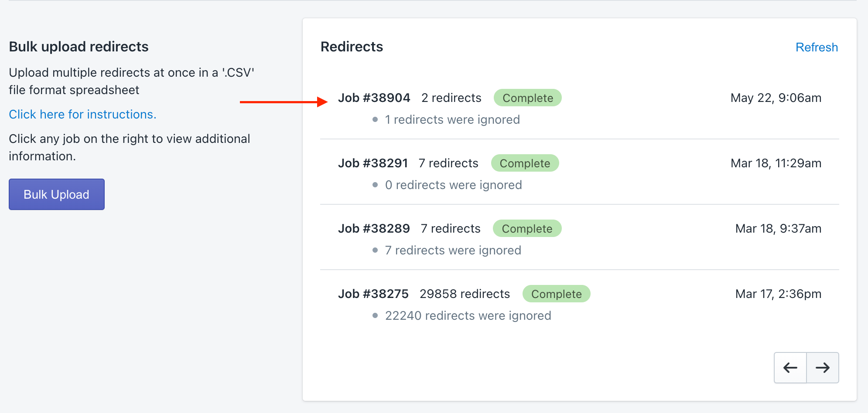Select the '22240 redirects were ignored' note
The image size is (868, 413).
click(x=468, y=315)
